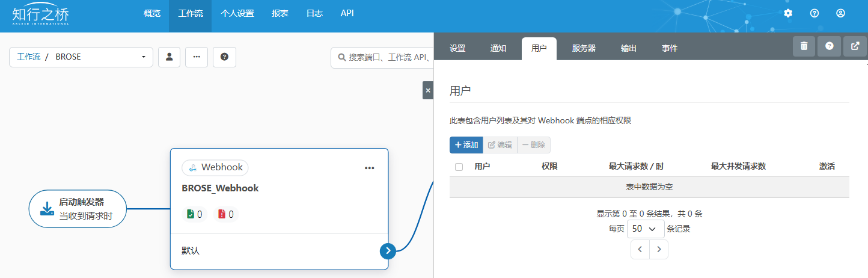Viewport: 868px width, 278px height.
Task: Click the Webhook connector three-dot menu
Action: [369, 168]
